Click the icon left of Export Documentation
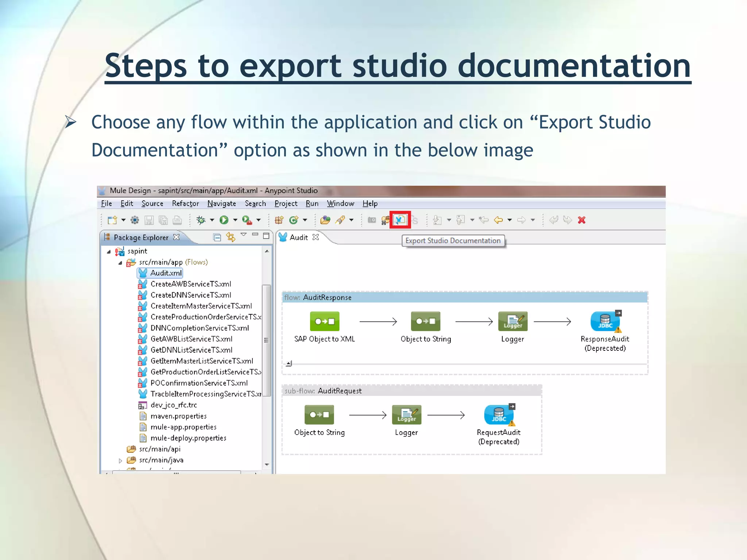The height and width of the screenshot is (560, 747). (385, 220)
